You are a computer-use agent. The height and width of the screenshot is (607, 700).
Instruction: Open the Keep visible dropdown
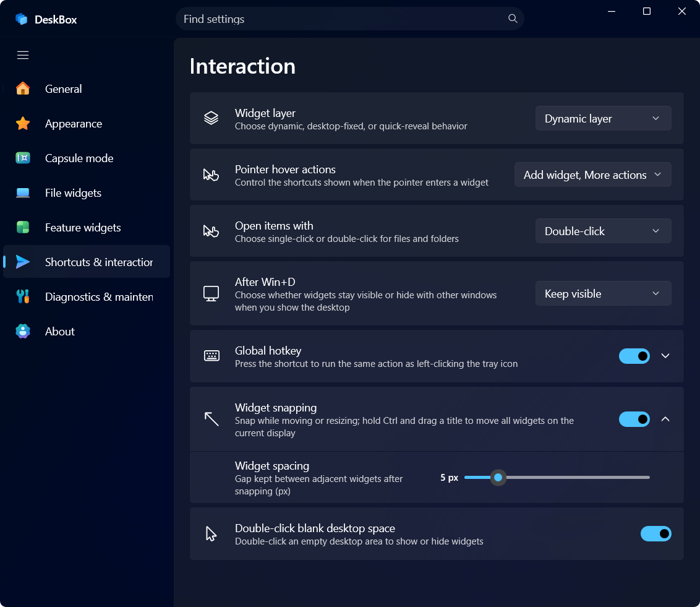click(x=603, y=293)
